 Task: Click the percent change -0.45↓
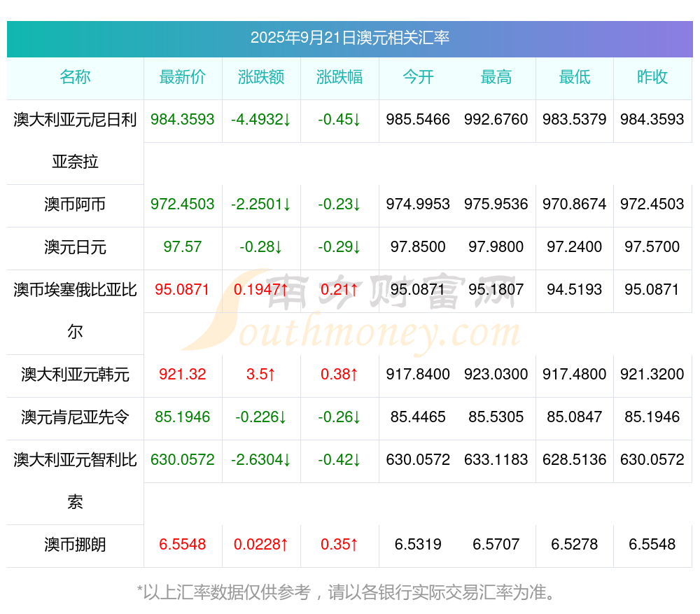coord(339,119)
